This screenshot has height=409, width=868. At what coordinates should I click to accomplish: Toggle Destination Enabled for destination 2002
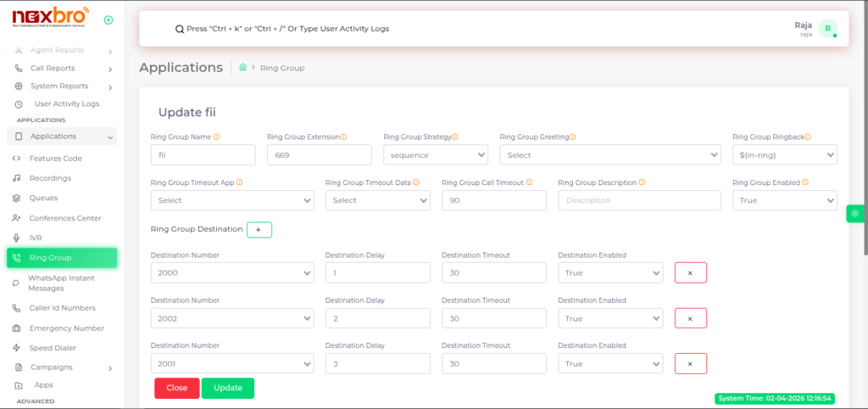(x=609, y=318)
